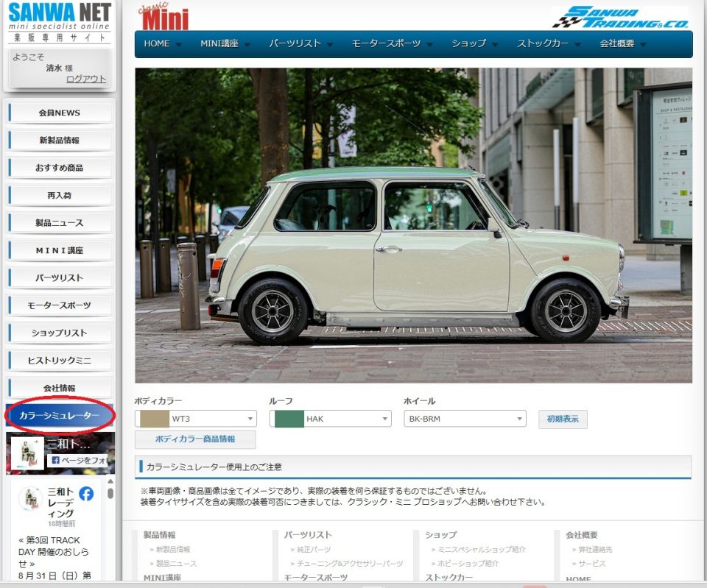This screenshot has width=707, height=588.
Task: Click the 初期表示 reset button
Action: point(563,419)
